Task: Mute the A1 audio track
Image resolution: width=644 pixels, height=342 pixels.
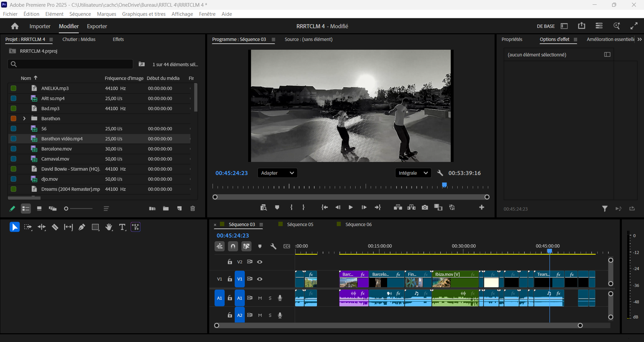Action: click(x=260, y=298)
